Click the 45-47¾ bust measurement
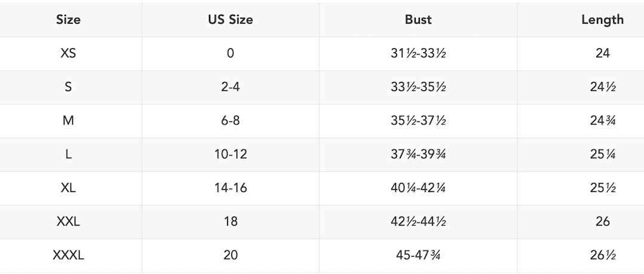This screenshot has width=644, height=274. pos(418,255)
